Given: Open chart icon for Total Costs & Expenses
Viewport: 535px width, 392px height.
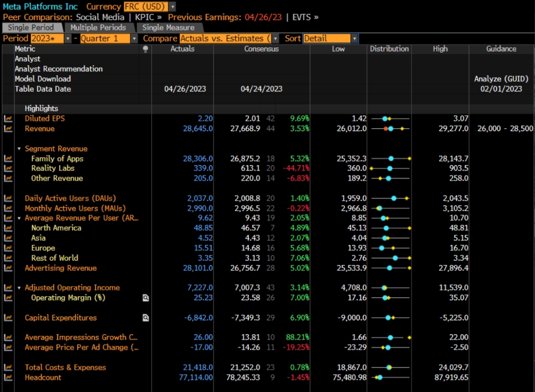Looking at the screenshot, I should (8, 367).
